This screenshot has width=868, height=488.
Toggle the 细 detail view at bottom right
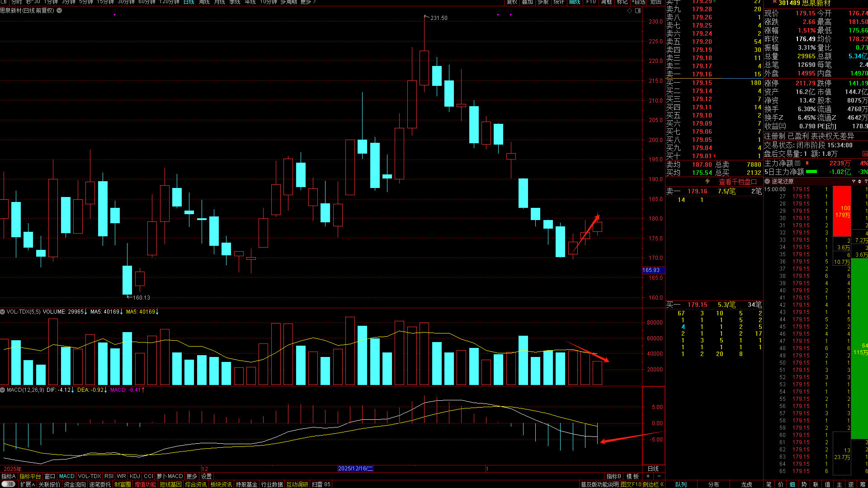(793, 484)
